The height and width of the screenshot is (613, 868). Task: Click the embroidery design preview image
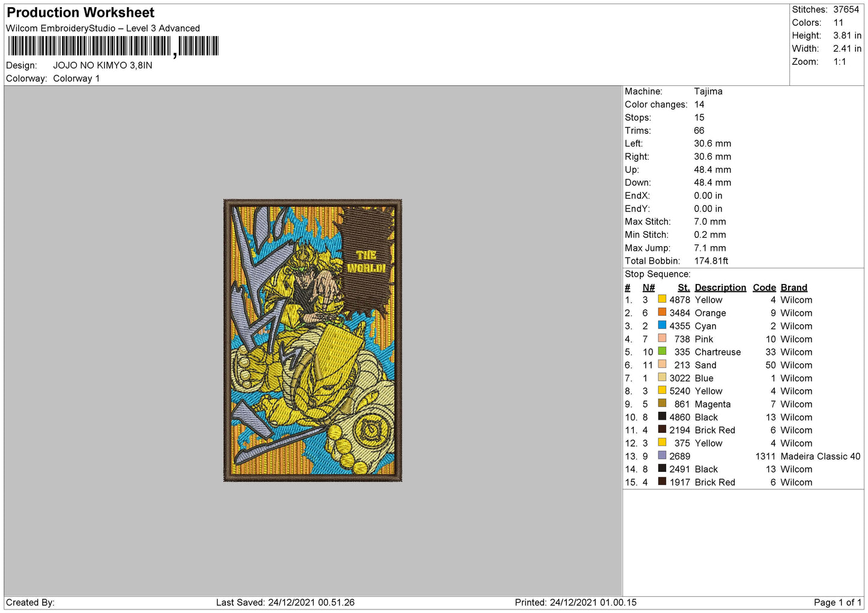pyautogui.click(x=312, y=340)
